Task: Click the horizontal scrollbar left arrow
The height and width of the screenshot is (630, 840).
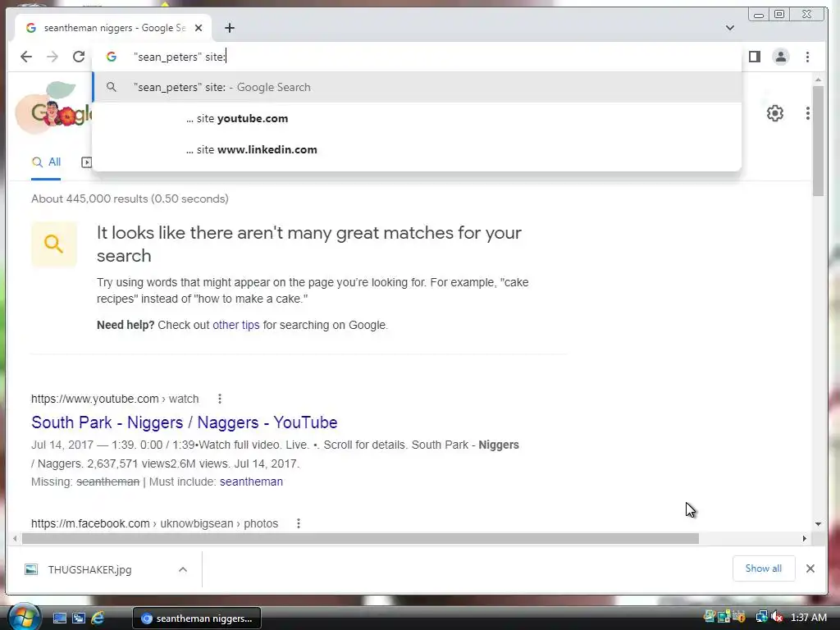Action: coord(15,538)
